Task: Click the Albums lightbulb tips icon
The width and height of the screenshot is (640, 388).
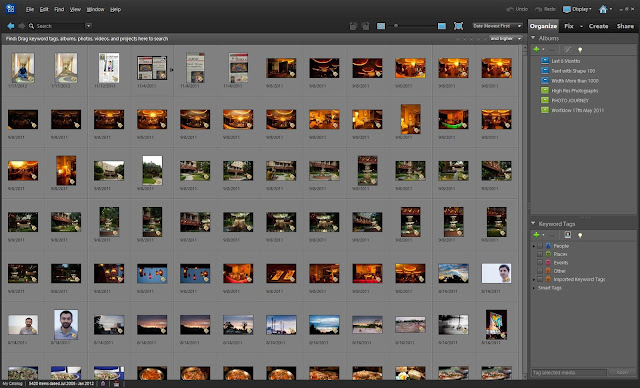Action: point(580,50)
